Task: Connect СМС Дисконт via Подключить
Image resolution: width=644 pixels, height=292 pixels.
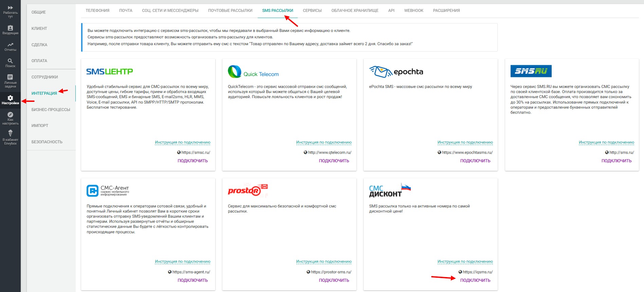Action: pos(475,280)
